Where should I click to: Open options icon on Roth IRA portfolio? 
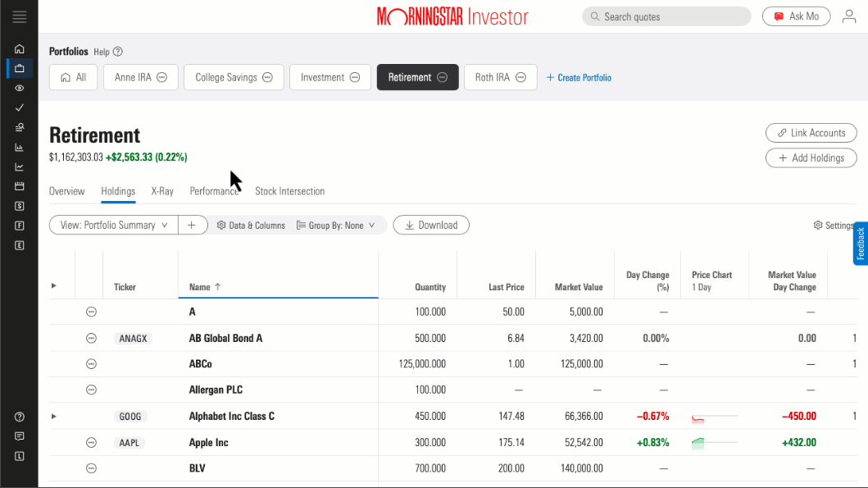tap(521, 77)
